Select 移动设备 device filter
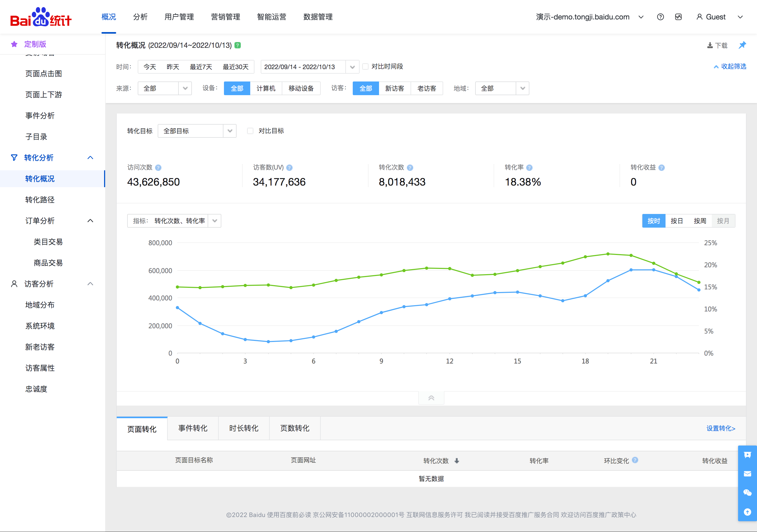 pos(301,88)
